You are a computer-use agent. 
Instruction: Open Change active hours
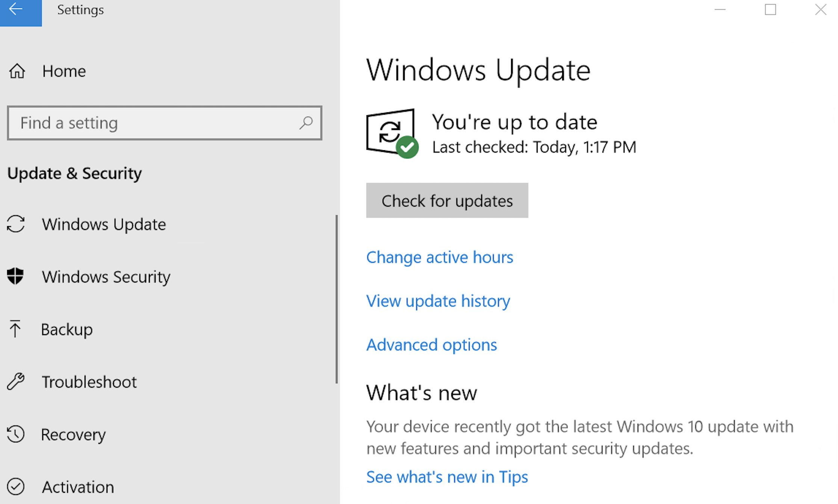(x=440, y=257)
